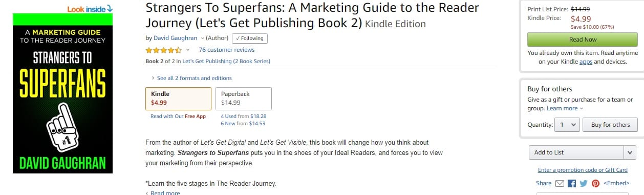Open the book cover thumbnail

pos(63,93)
